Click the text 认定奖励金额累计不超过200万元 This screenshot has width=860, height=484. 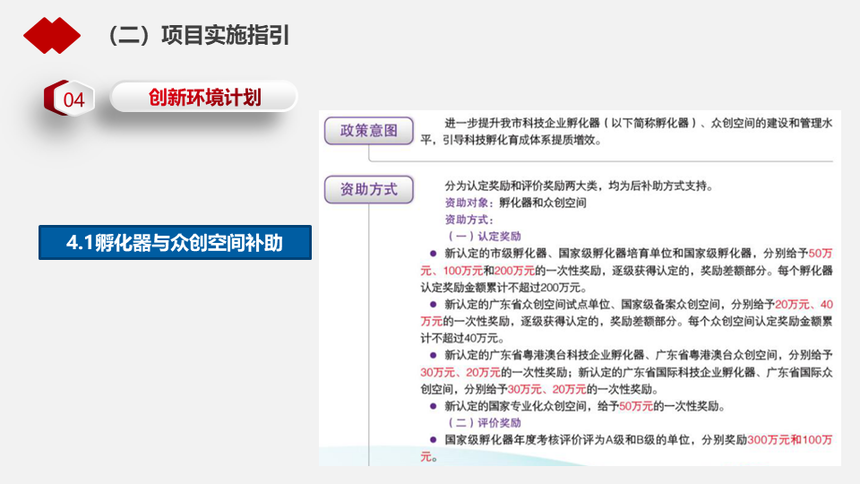[503, 288]
